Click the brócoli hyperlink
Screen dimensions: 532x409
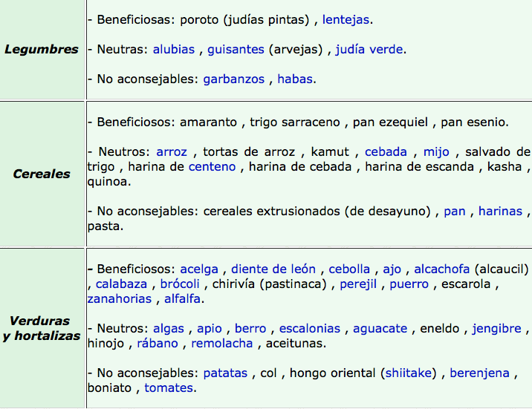click(180, 284)
